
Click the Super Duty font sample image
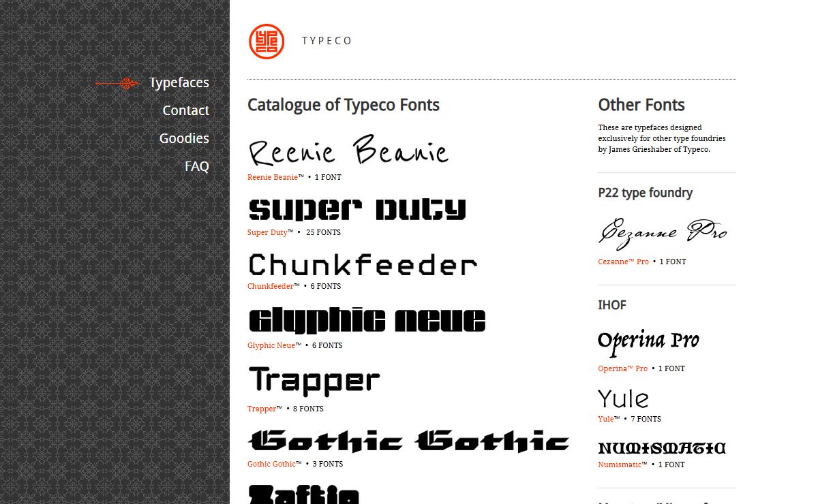357,209
